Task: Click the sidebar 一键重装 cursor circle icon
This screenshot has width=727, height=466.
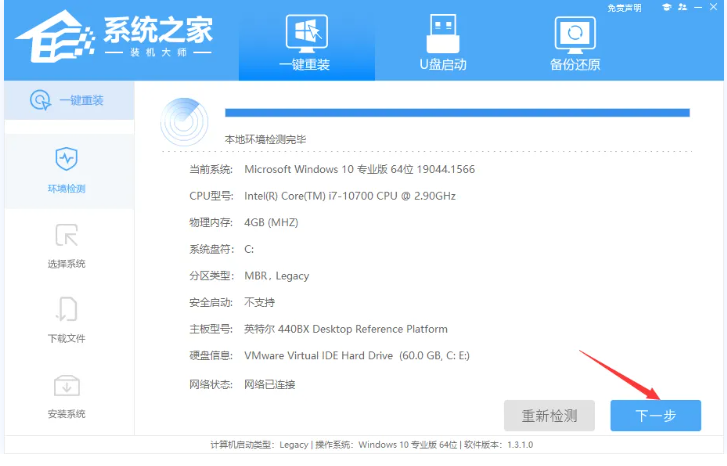Action: pyautogui.click(x=40, y=100)
